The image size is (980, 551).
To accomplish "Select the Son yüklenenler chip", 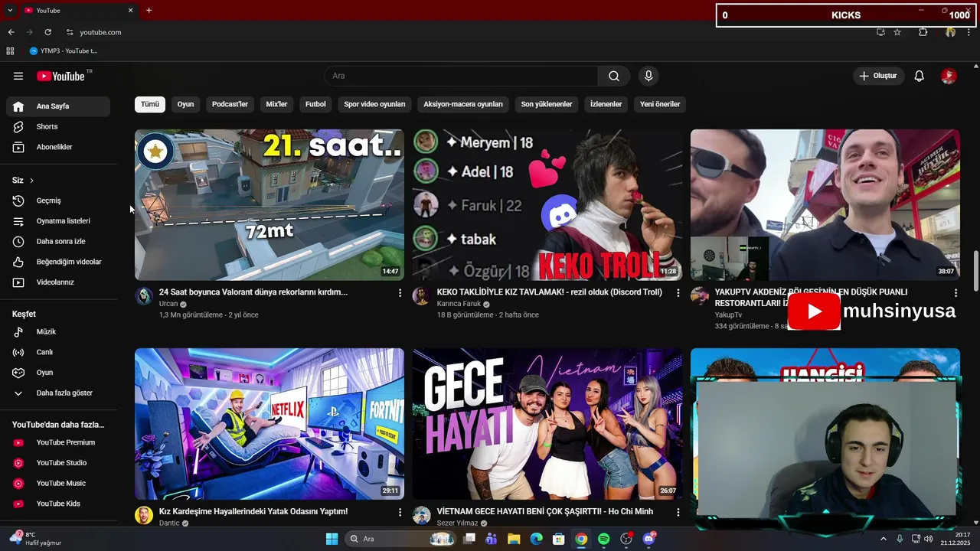I will click(547, 104).
